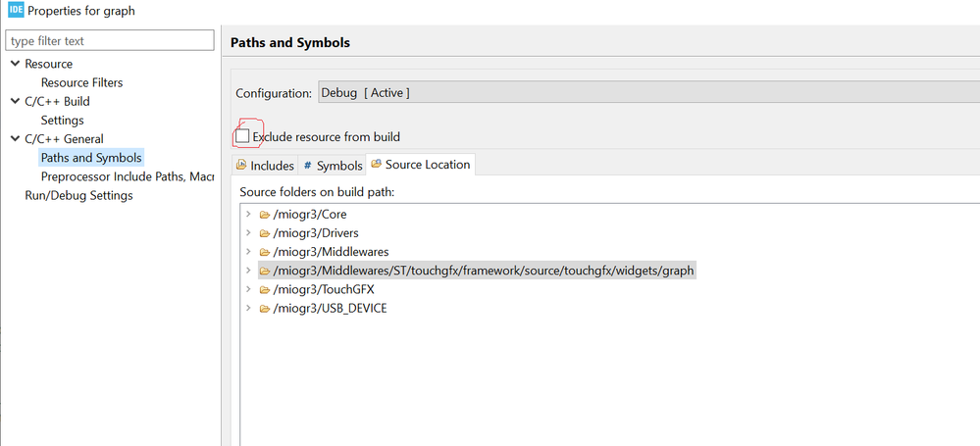
Task: Click the type filter text field
Action: (x=109, y=40)
